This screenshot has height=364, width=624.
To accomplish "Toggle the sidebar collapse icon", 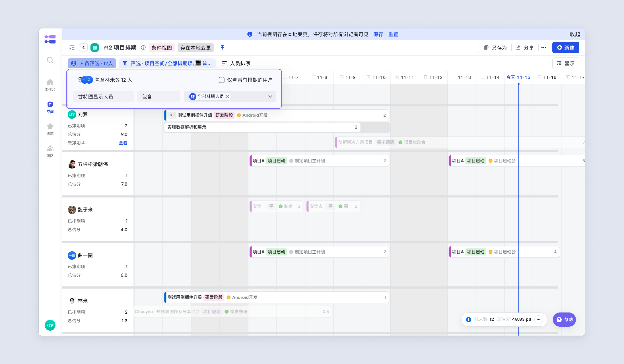I will click(x=72, y=48).
